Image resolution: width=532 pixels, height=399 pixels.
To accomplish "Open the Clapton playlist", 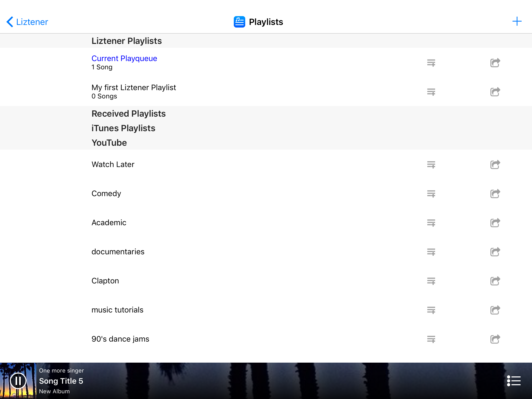I will (x=266, y=281).
